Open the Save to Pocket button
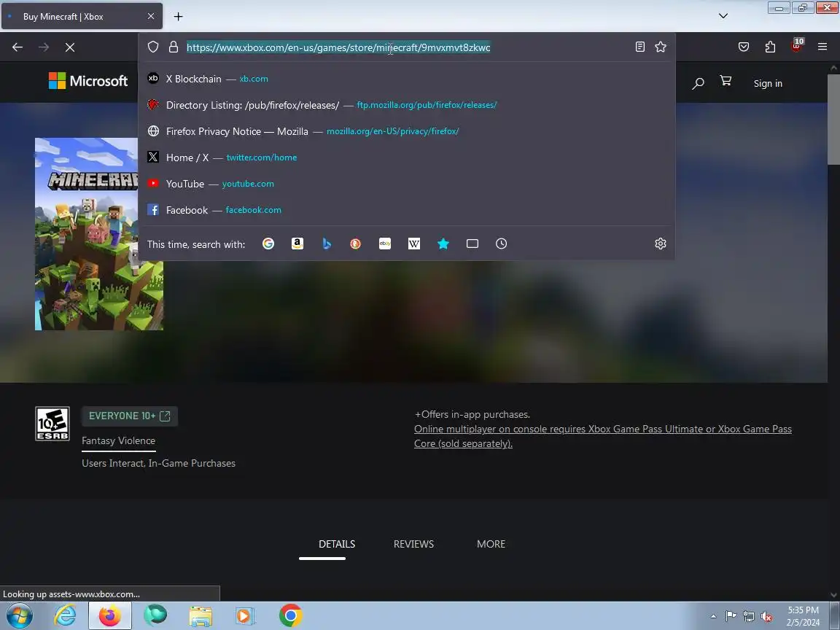Screen dimensions: 840x630 click(x=744, y=47)
